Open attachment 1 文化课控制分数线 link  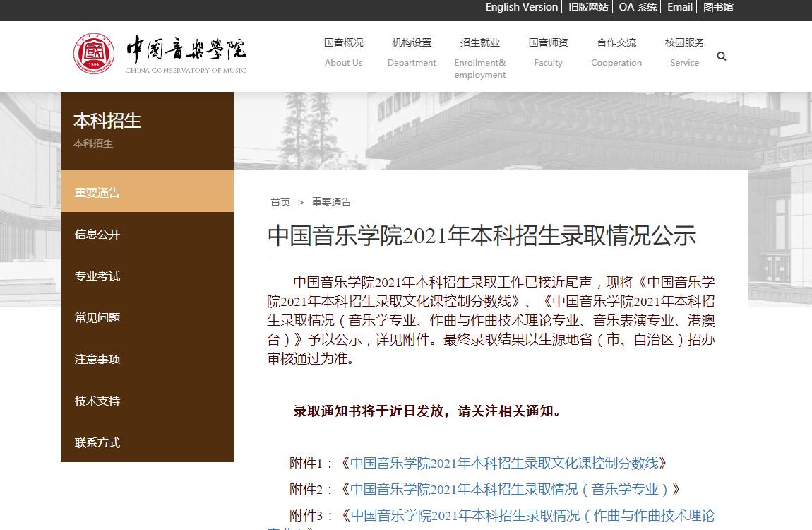[504, 463]
